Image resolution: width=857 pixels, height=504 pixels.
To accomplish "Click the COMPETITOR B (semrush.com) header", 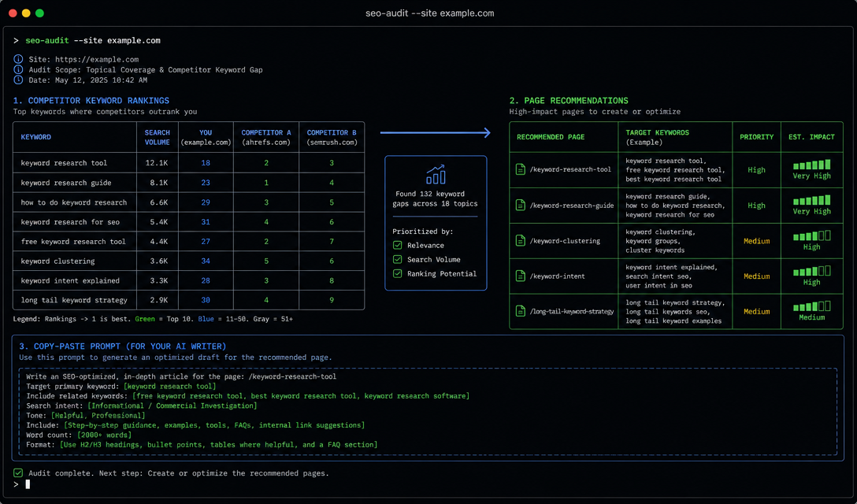I will (332, 137).
